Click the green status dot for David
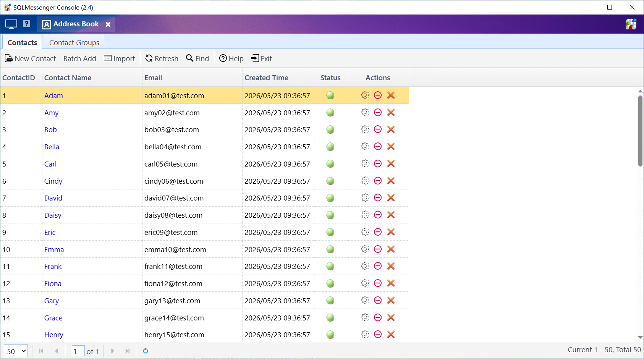This screenshot has width=644, height=359. 330,198
